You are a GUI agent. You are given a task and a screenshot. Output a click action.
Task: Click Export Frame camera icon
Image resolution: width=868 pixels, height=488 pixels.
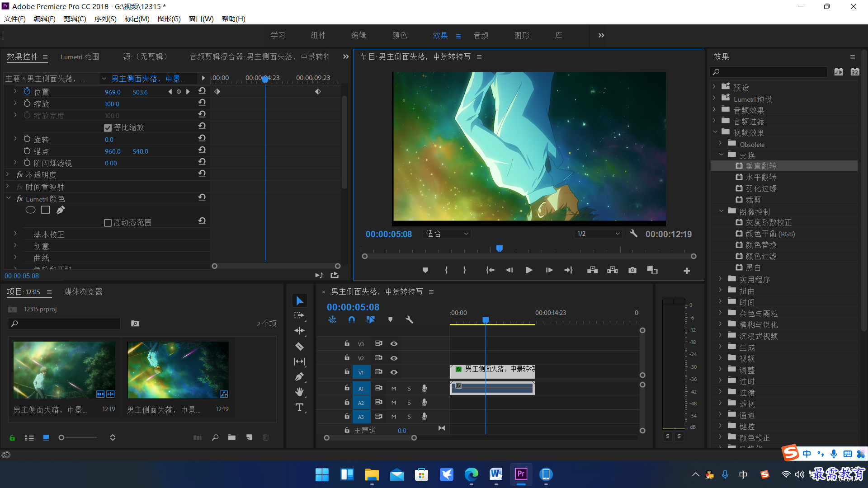tap(632, 270)
